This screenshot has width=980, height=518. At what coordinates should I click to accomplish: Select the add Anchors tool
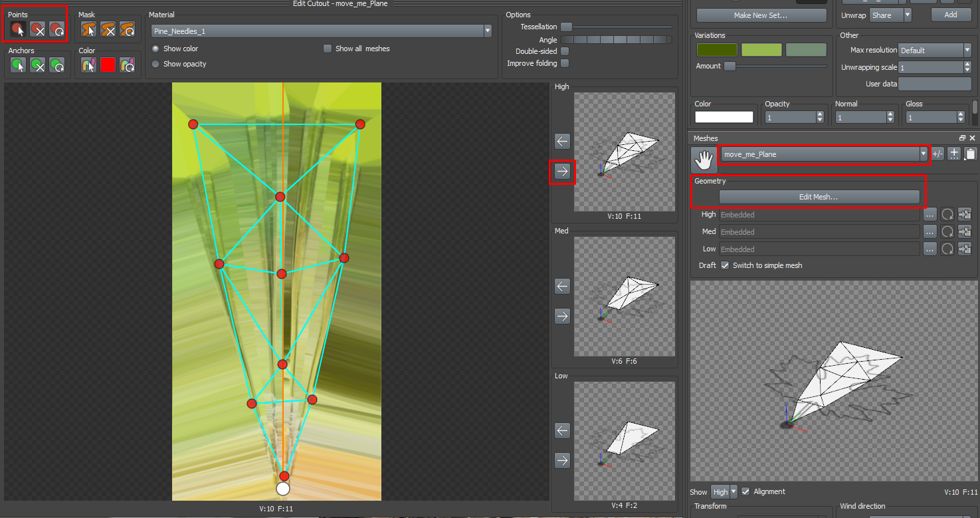[18, 65]
